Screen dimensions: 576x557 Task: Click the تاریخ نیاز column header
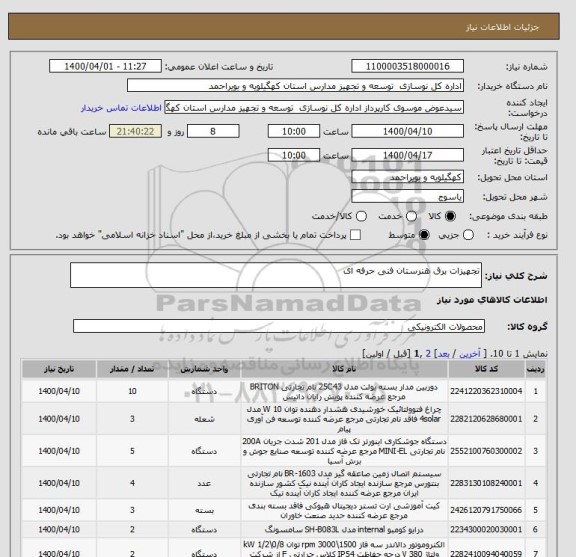pyautogui.click(x=59, y=369)
